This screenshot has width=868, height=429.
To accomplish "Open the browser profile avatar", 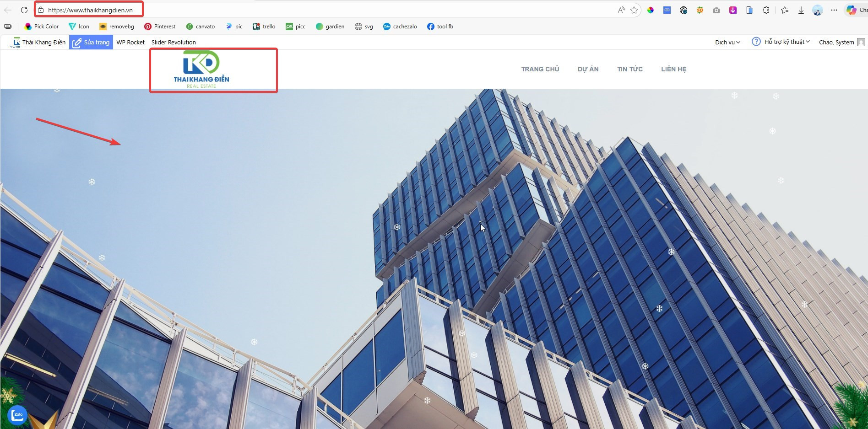I will pos(818,10).
